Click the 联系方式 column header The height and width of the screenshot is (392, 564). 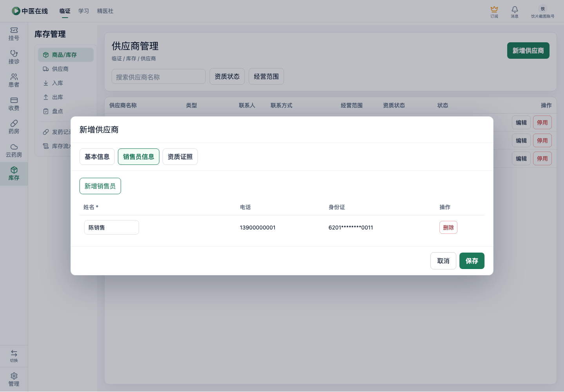(x=282, y=105)
